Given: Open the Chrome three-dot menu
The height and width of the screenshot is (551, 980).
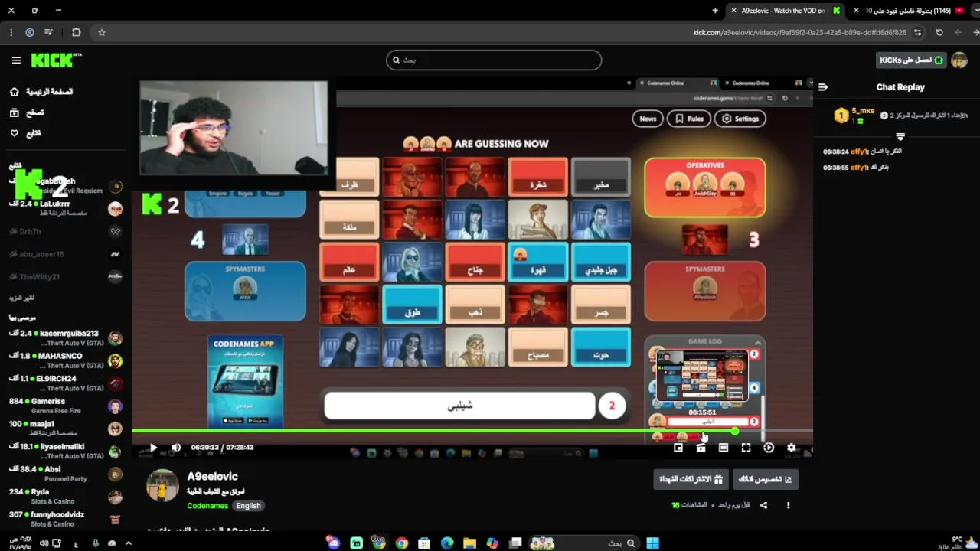Looking at the screenshot, I should coord(11,32).
